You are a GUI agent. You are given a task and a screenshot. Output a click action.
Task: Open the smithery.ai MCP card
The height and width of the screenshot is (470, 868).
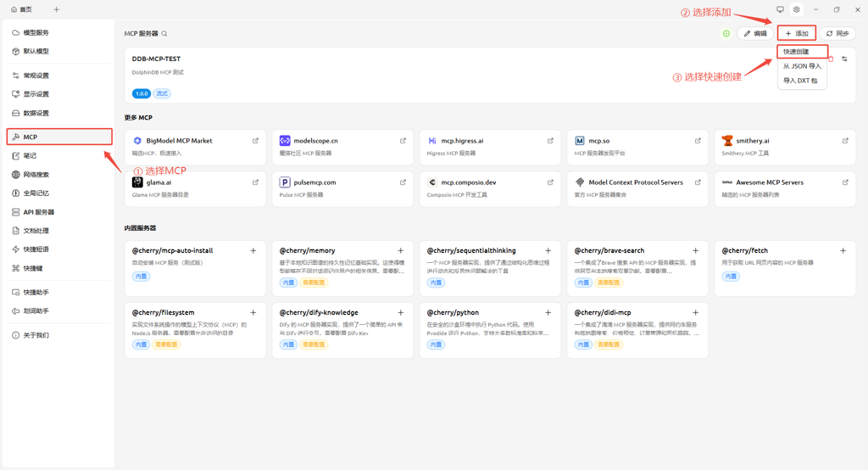(x=784, y=148)
